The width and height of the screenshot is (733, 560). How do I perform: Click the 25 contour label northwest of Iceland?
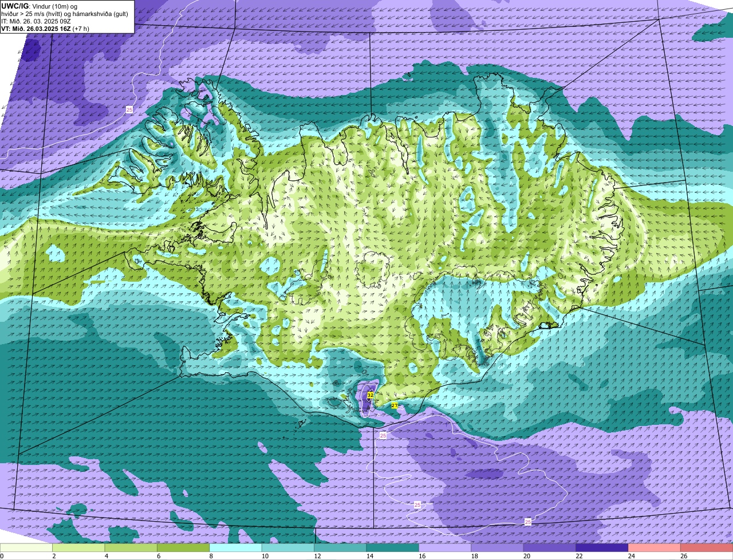point(129,109)
